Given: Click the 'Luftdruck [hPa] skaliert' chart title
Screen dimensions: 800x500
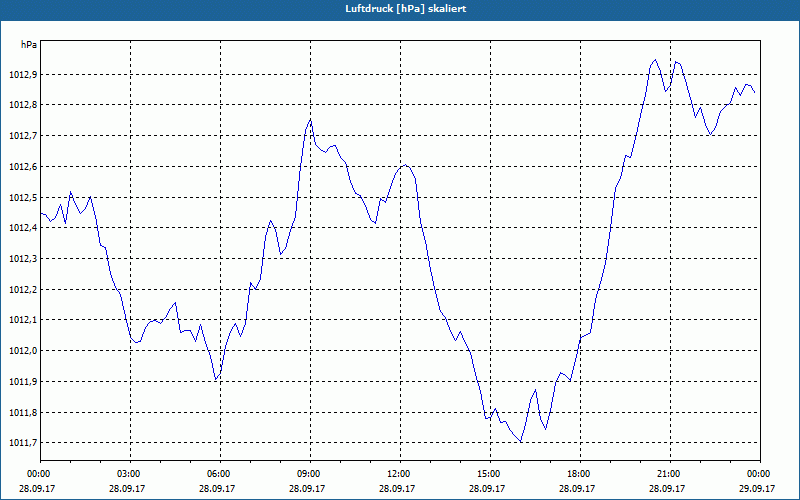Looking at the screenshot, I should pyautogui.click(x=405, y=9).
